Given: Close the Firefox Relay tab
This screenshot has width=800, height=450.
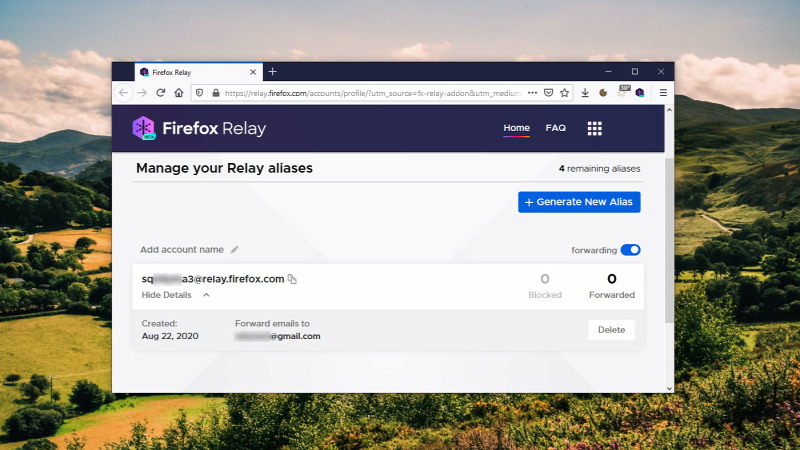Looking at the screenshot, I should coord(253,72).
